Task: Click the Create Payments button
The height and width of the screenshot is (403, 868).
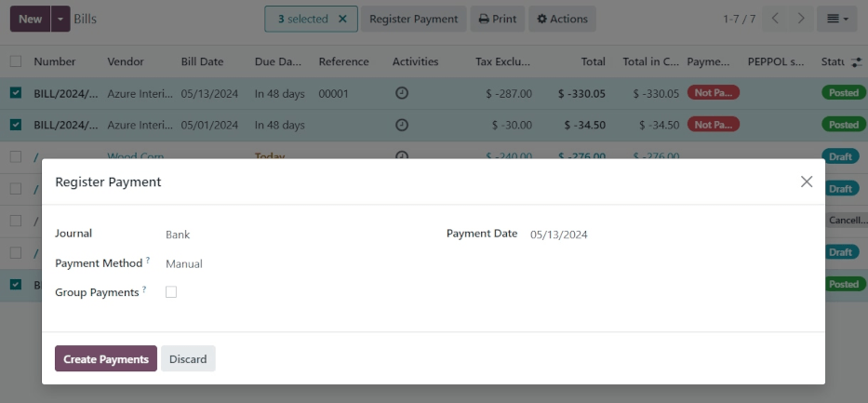Action: coord(105,359)
